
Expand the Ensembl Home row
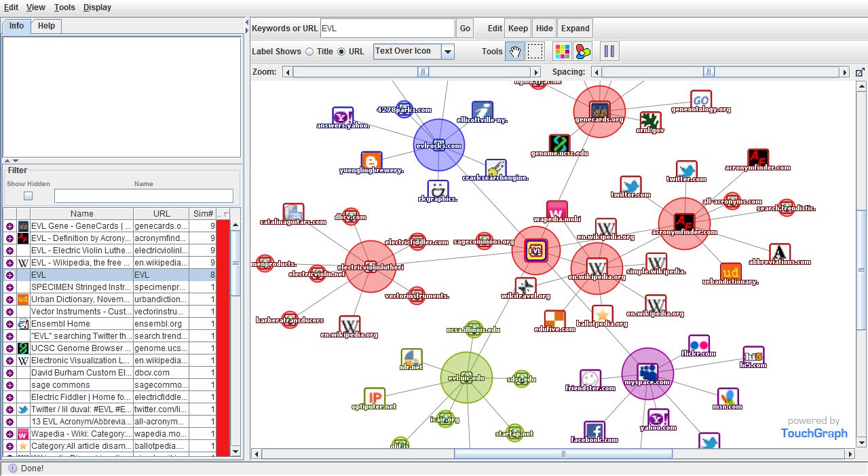pos(10,324)
